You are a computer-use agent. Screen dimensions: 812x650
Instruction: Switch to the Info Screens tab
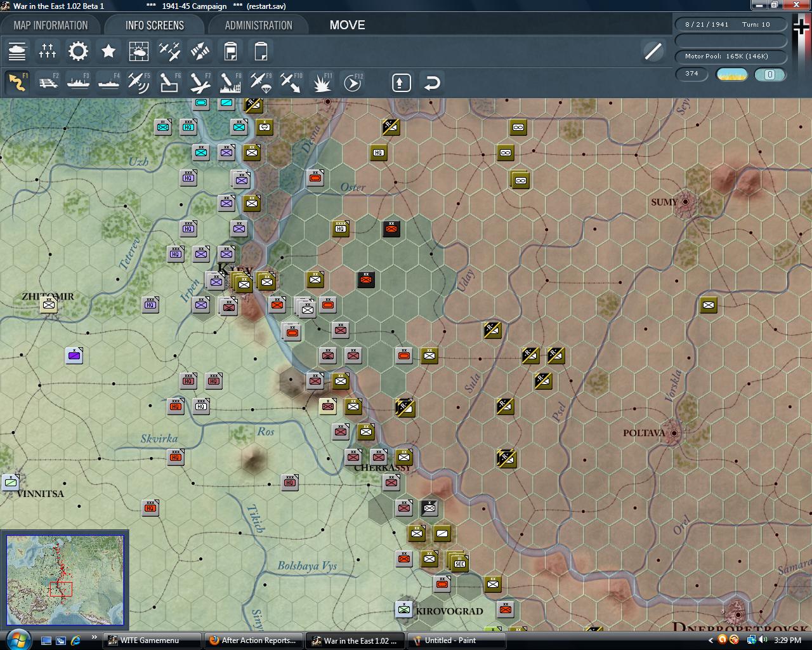click(x=155, y=25)
